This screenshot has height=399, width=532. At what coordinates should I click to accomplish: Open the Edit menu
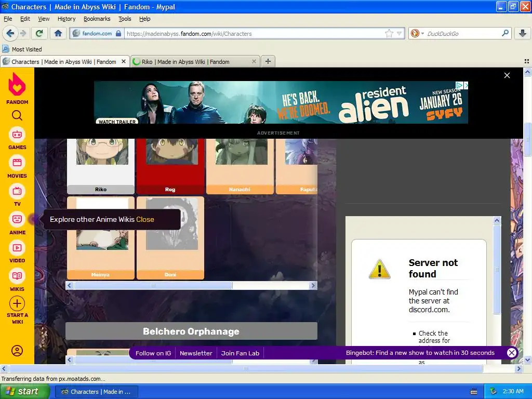[25, 19]
